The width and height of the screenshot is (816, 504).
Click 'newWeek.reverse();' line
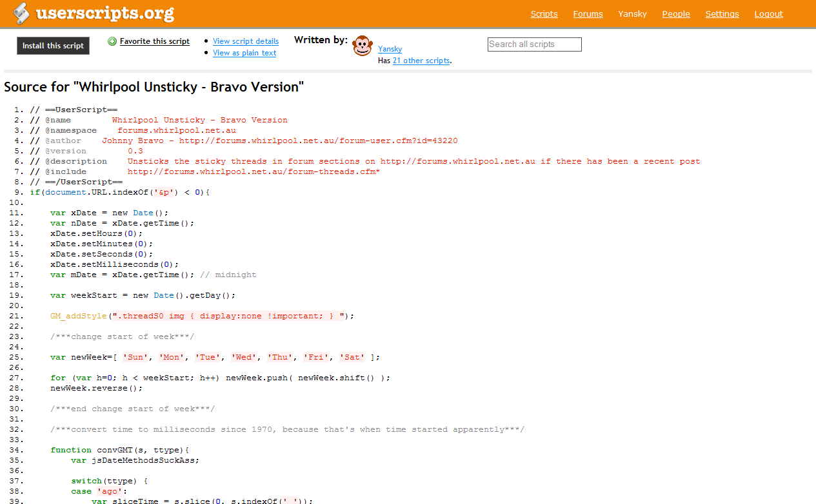[x=96, y=388]
